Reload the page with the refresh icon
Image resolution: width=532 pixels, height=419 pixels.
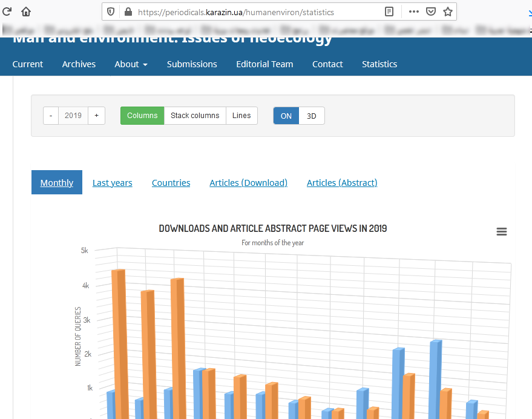pos(7,12)
